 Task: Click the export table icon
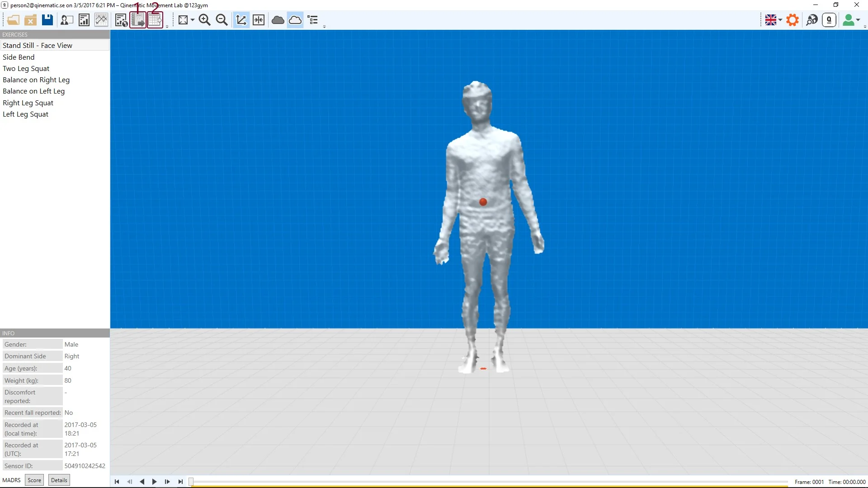click(155, 20)
